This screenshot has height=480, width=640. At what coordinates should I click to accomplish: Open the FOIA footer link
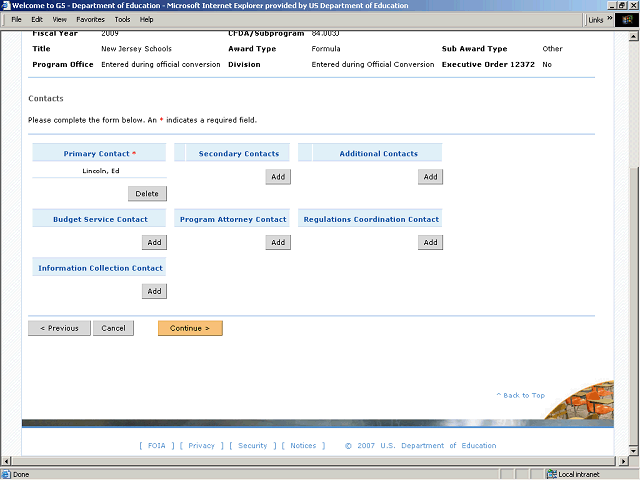click(157, 445)
